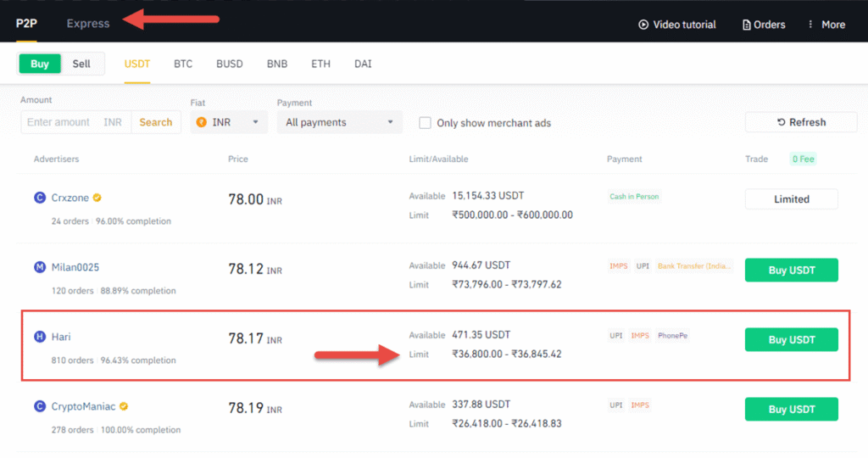Click CryptoManiac's verified merchant badge

(x=124, y=406)
